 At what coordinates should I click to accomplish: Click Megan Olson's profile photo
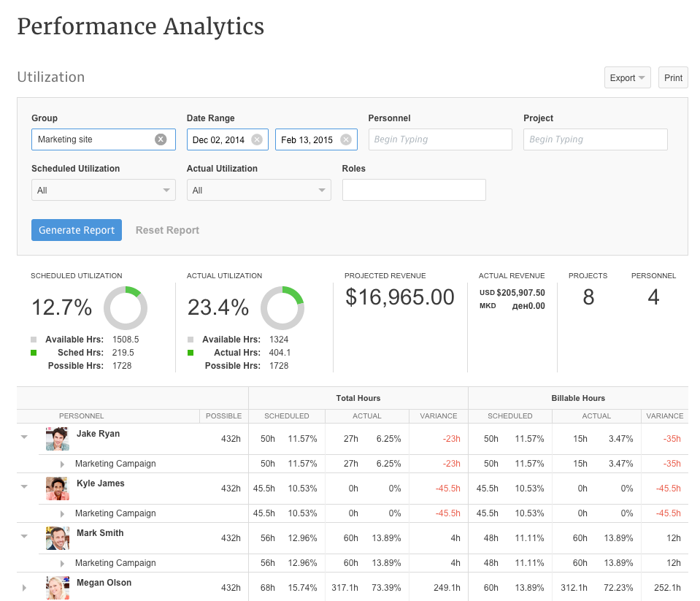coord(57,587)
